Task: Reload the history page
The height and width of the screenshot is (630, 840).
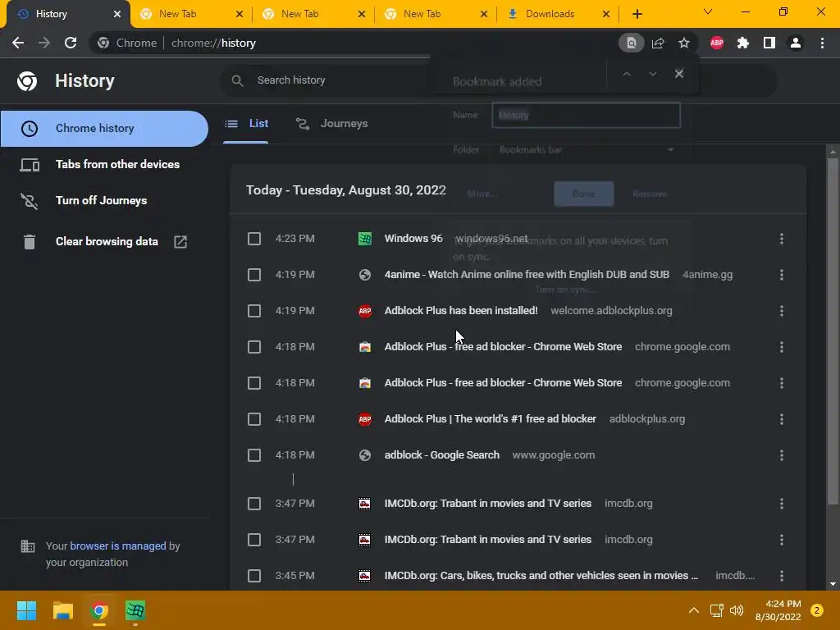Action: [71, 43]
